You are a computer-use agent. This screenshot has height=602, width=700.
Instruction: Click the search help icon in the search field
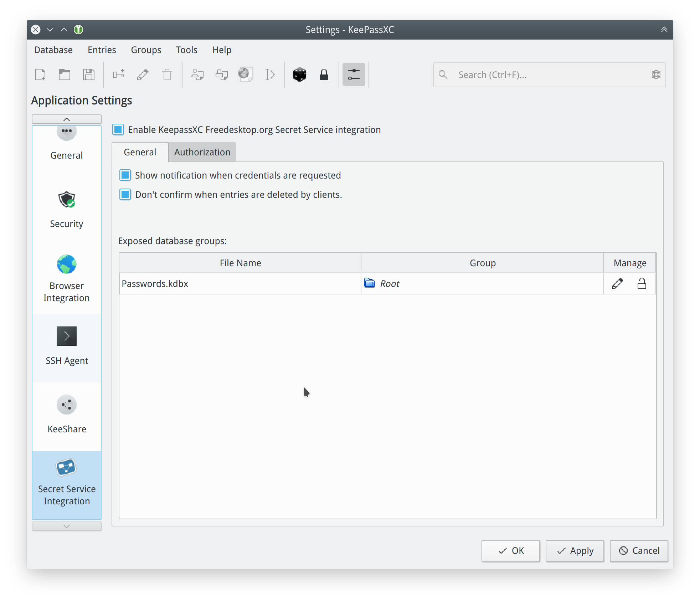coord(656,75)
